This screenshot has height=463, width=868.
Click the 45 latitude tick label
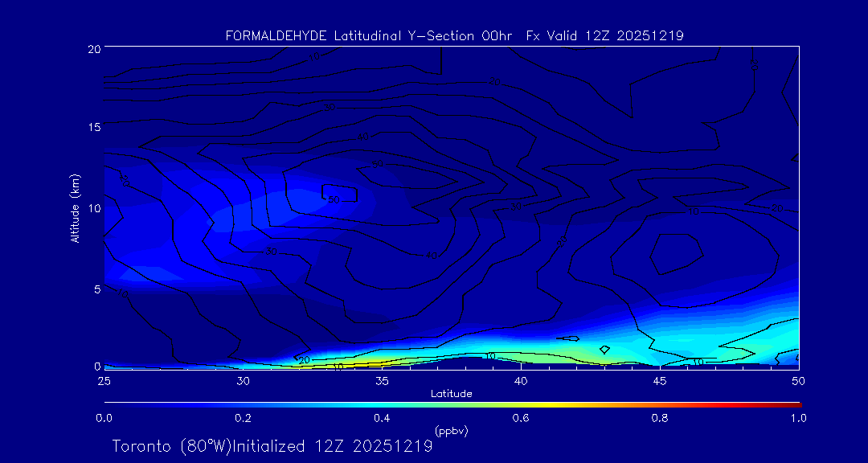tap(660, 379)
